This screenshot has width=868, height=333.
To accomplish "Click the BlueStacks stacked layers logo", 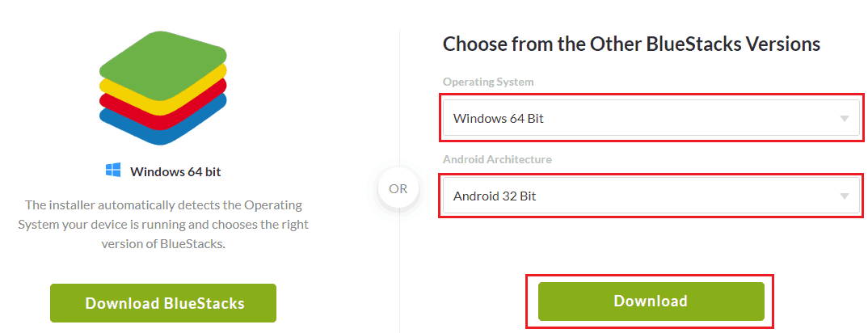I will 163,88.
